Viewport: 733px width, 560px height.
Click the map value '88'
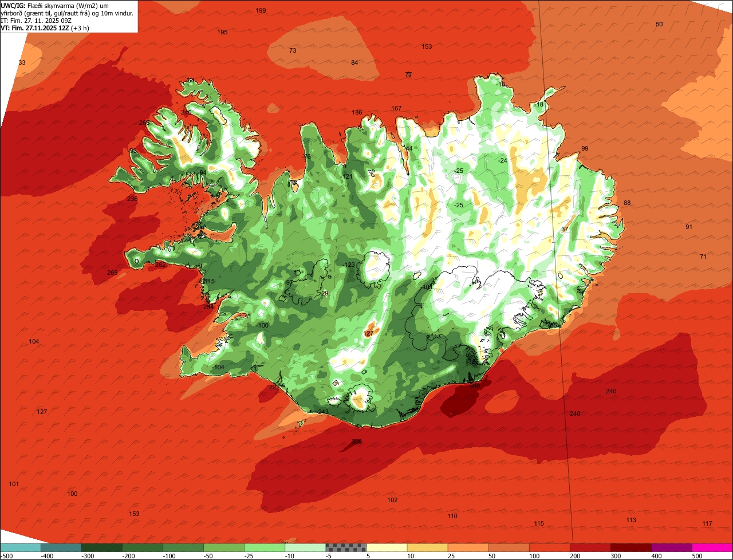click(x=627, y=203)
